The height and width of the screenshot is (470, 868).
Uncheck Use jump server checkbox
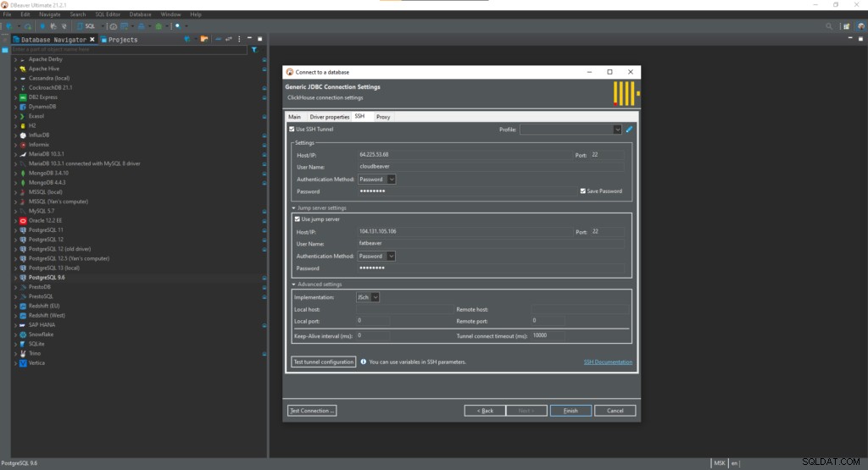point(298,219)
